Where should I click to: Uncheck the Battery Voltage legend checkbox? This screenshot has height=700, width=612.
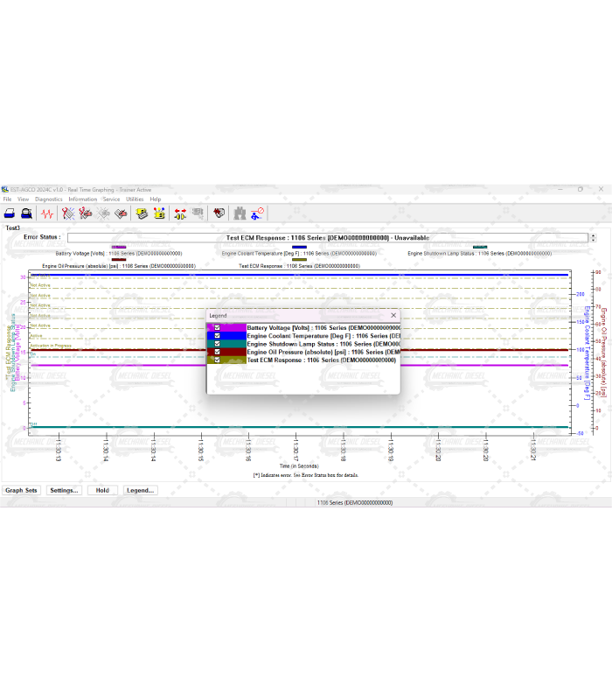217,327
